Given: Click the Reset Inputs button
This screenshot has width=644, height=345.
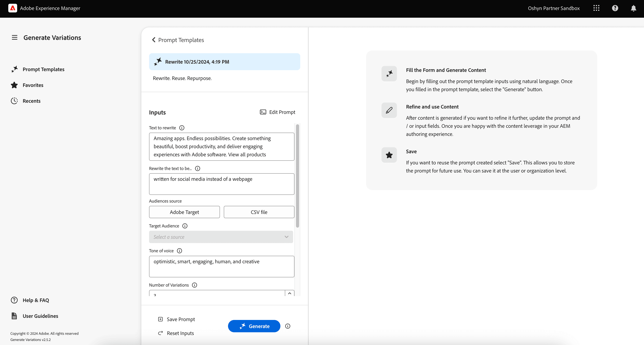Looking at the screenshot, I should pos(176,333).
